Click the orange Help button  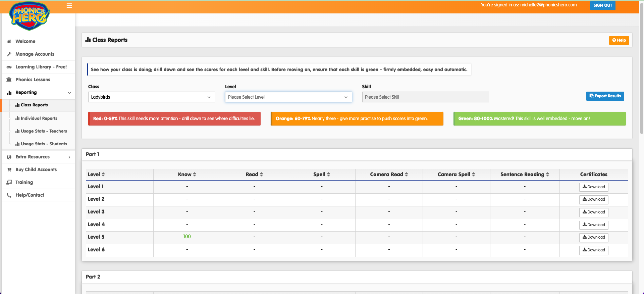(619, 40)
